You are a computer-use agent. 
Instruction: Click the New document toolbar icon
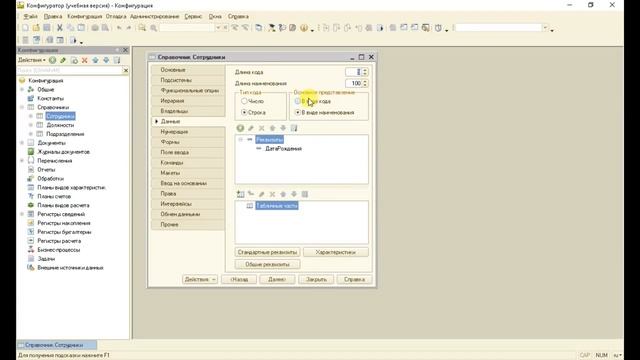[x=25, y=28]
